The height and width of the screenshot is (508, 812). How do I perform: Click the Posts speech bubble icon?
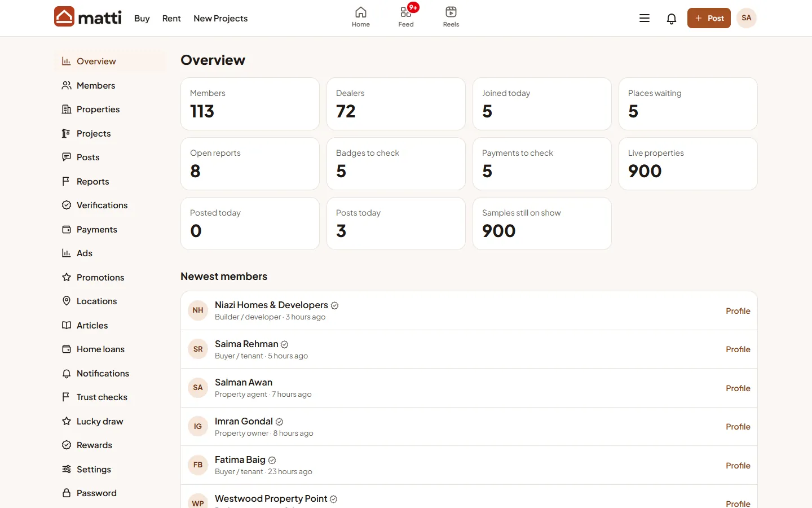point(67,157)
